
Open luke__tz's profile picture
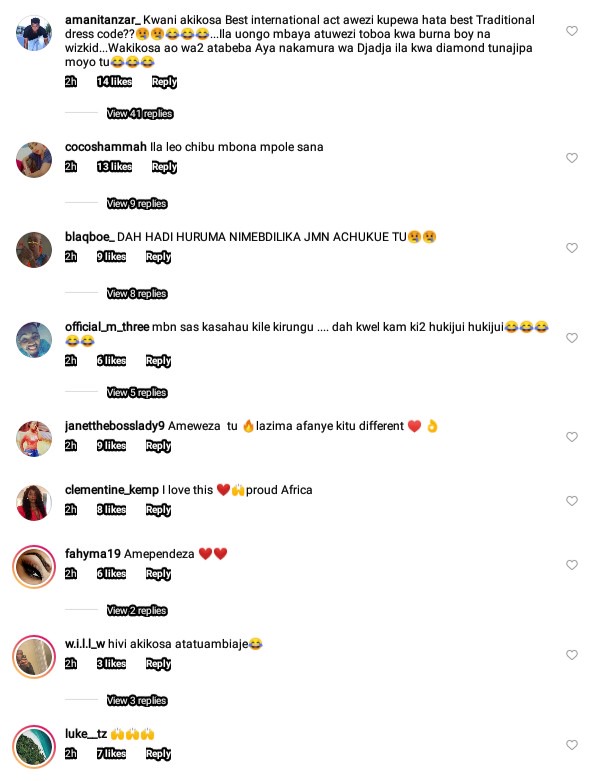(34, 747)
